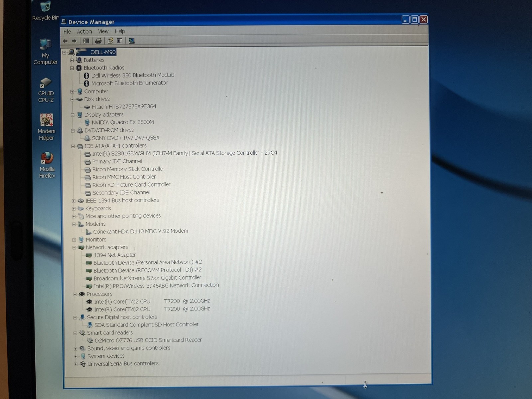Select the Keyboards category icon
This screenshot has height=399, width=532.
click(x=81, y=208)
